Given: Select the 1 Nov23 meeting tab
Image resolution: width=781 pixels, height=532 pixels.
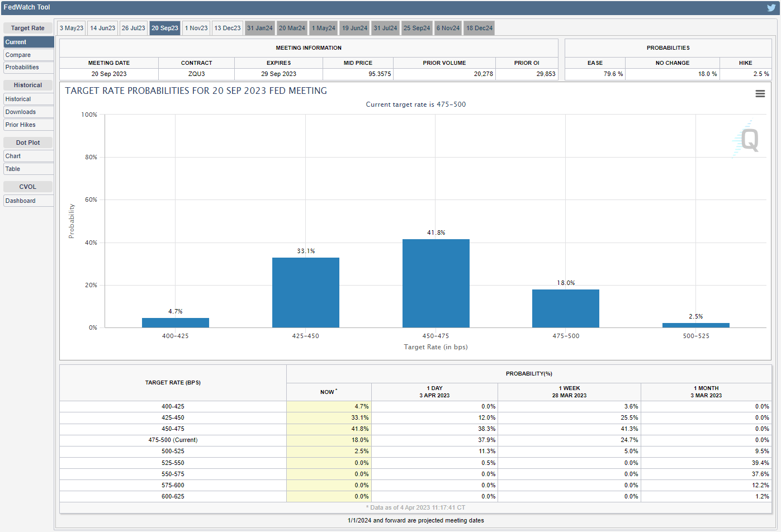Looking at the screenshot, I should (196, 28).
